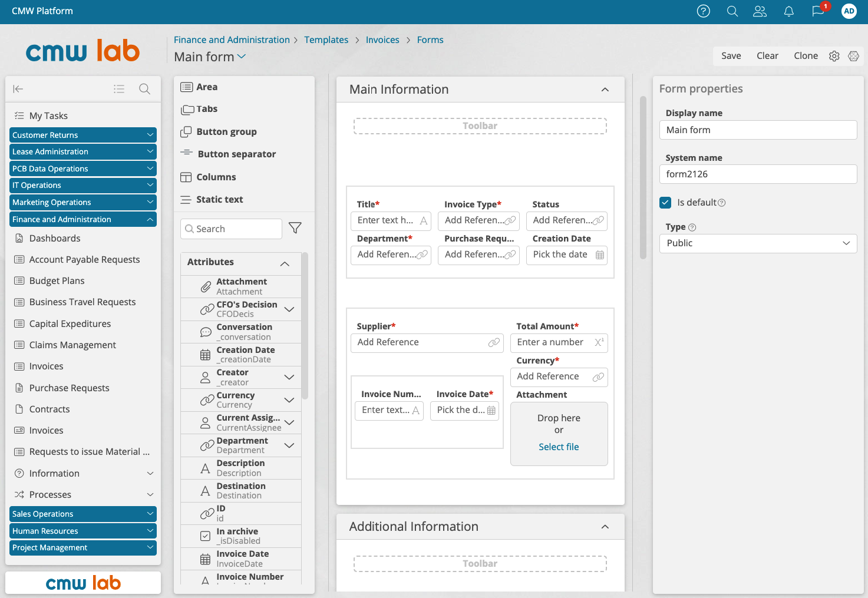
Task: Click the cube icon next to settings gear
Action: click(x=853, y=56)
